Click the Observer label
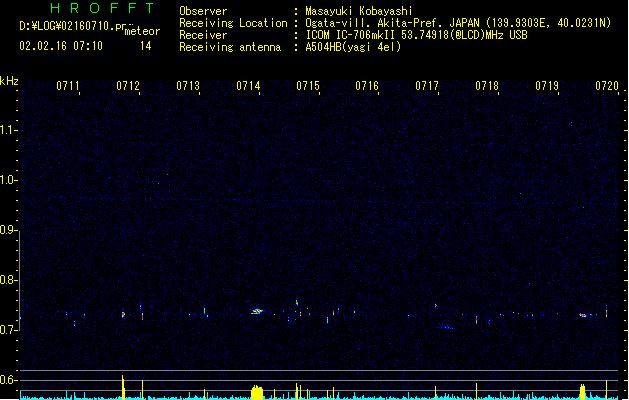This screenshot has width=629, height=400. pos(203,11)
